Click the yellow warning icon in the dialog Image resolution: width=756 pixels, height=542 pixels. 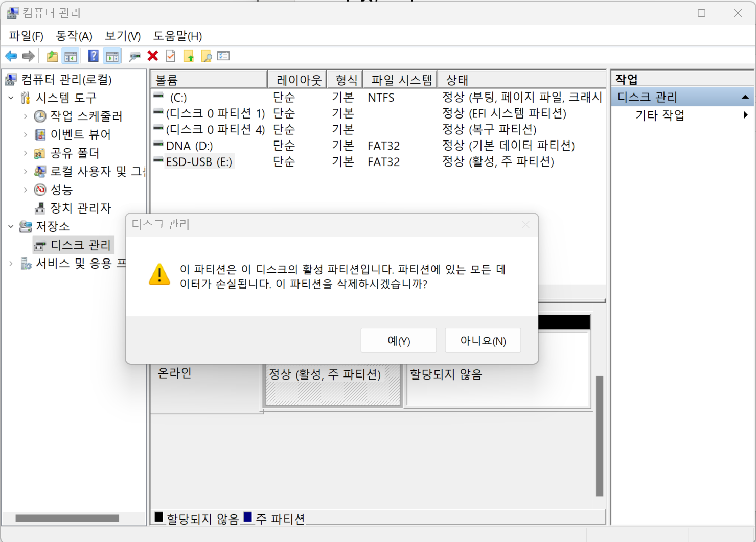coord(159,274)
